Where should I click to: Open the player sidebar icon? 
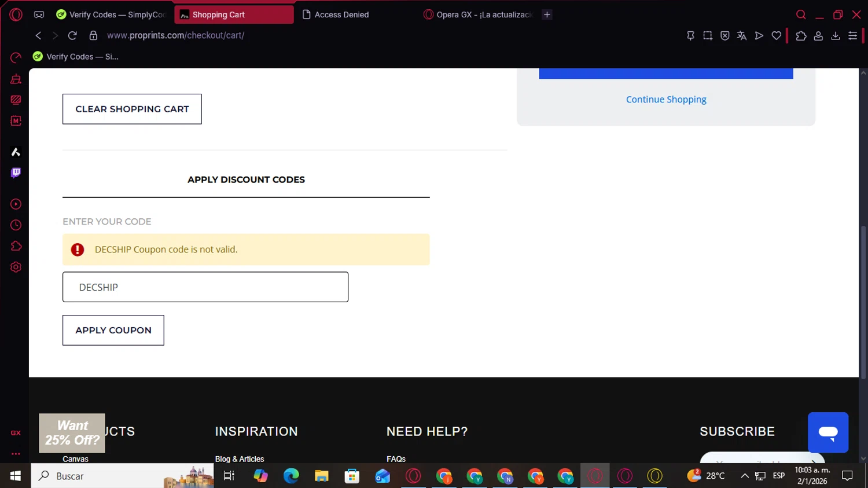16,204
